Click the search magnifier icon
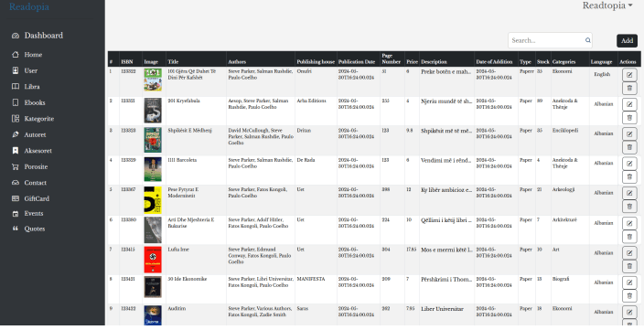644x330 pixels. point(587,40)
